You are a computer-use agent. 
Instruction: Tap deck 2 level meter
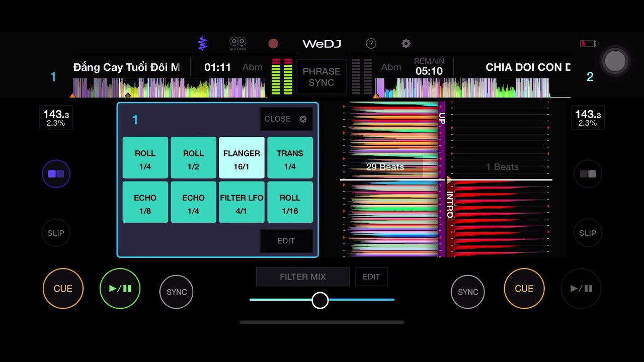click(x=362, y=76)
